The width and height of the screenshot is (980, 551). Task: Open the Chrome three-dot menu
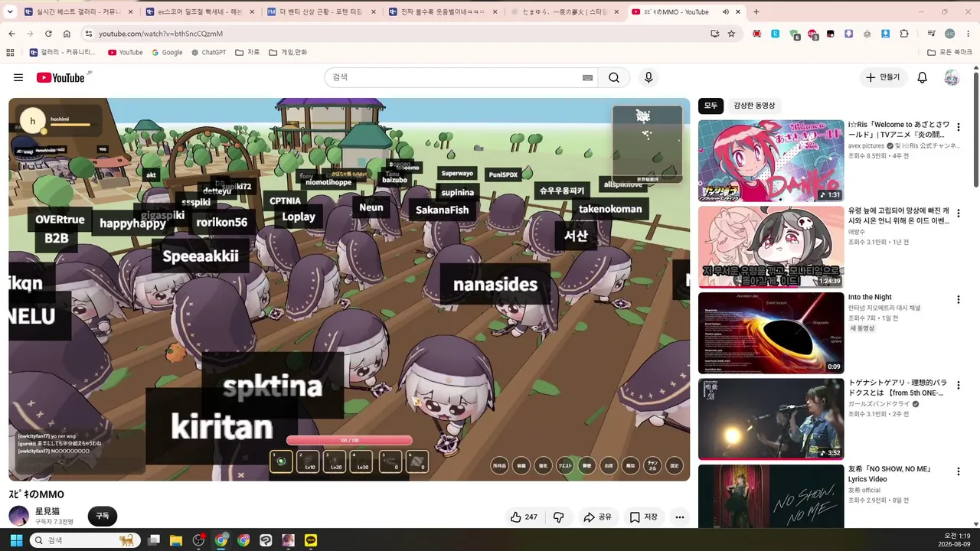[x=967, y=34]
